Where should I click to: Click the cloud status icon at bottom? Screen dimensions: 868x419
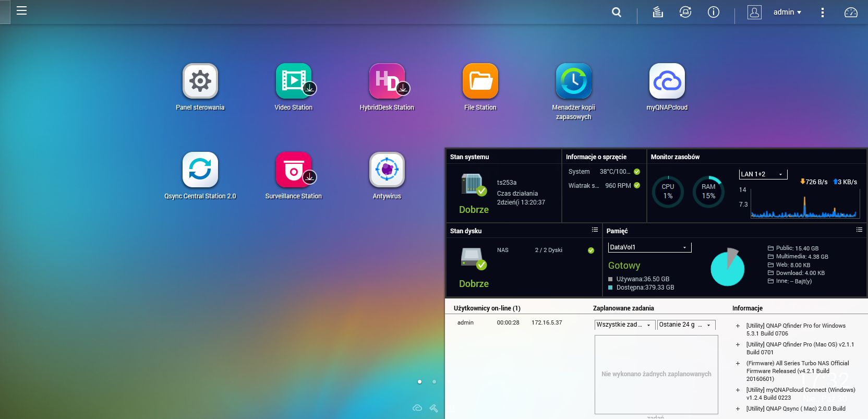[x=417, y=408]
